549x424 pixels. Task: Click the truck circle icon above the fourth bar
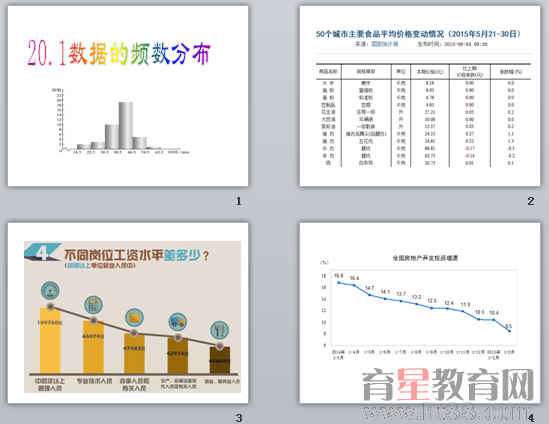pyautogui.click(x=177, y=322)
